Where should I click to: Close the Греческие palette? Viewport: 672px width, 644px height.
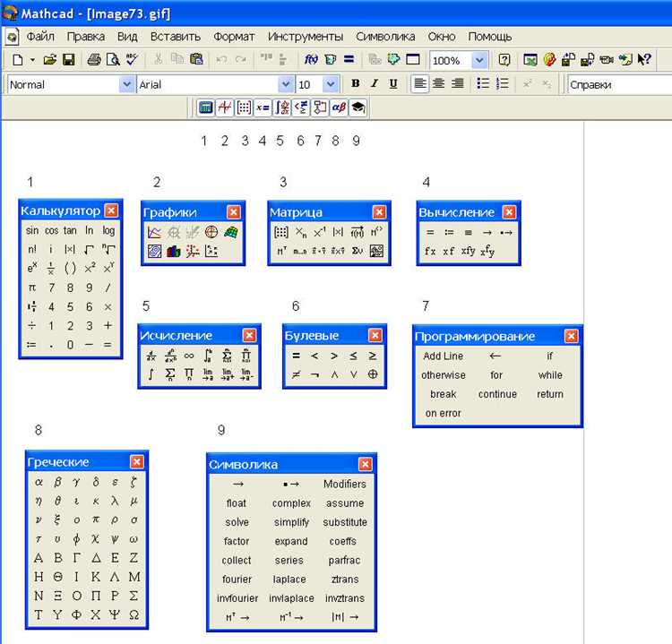137,462
